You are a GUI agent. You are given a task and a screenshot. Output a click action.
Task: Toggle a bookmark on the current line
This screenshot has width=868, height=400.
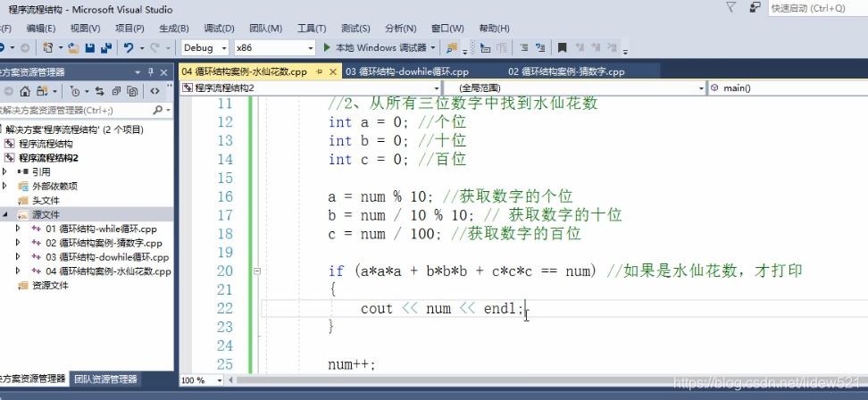[563, 47]
